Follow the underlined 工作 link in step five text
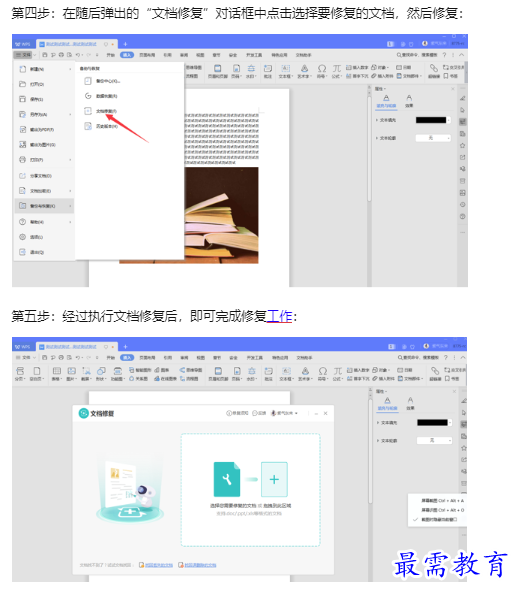 [279, 316]
